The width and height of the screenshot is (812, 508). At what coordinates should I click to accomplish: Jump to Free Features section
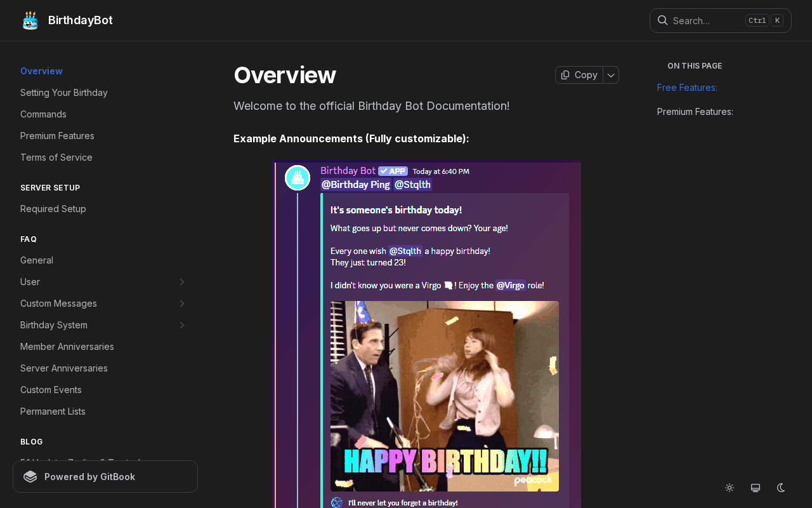pyautogui.click(x=687, y=88)
